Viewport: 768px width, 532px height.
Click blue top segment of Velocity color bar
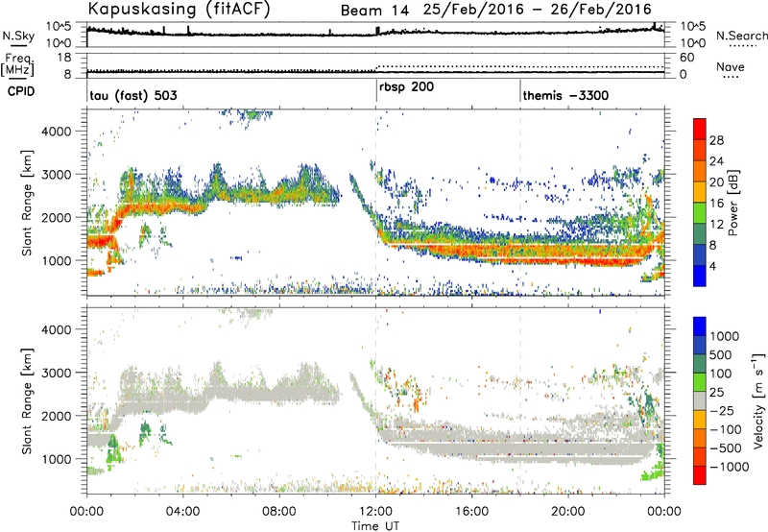point(700,326)
